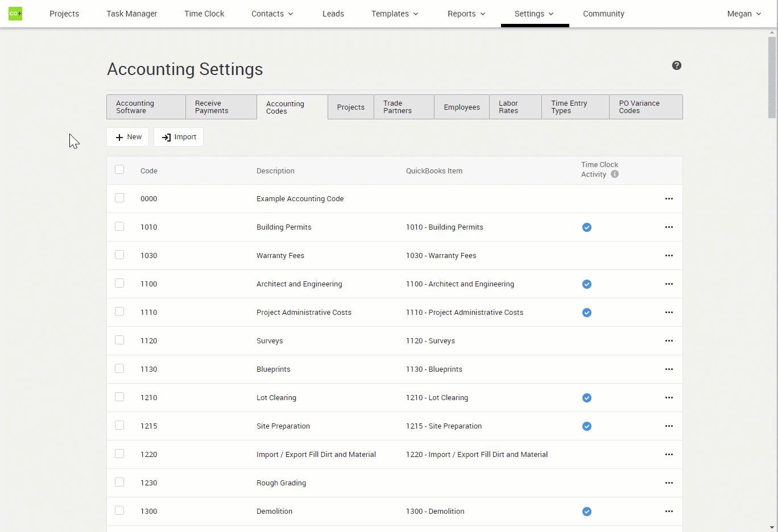Click the New button

128,137
